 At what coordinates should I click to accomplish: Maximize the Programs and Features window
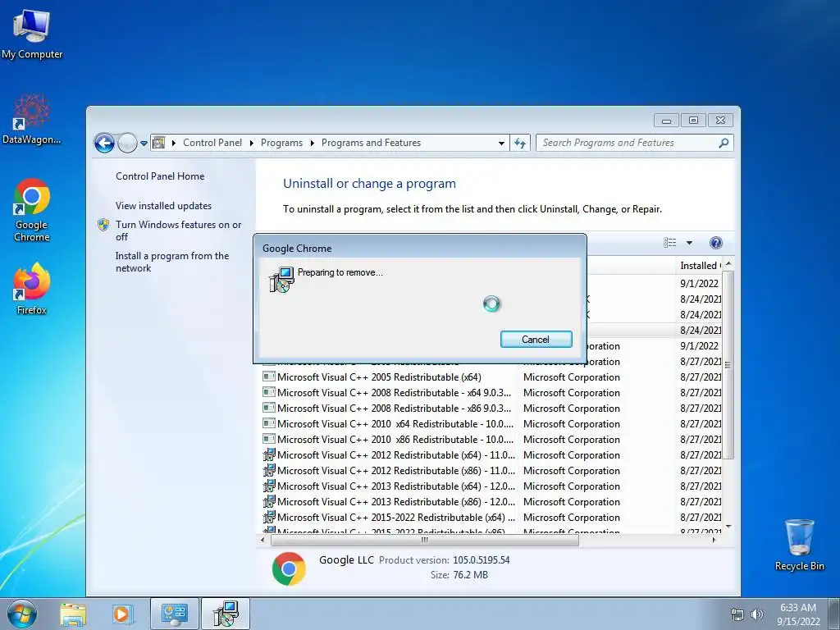click(693, 120)
